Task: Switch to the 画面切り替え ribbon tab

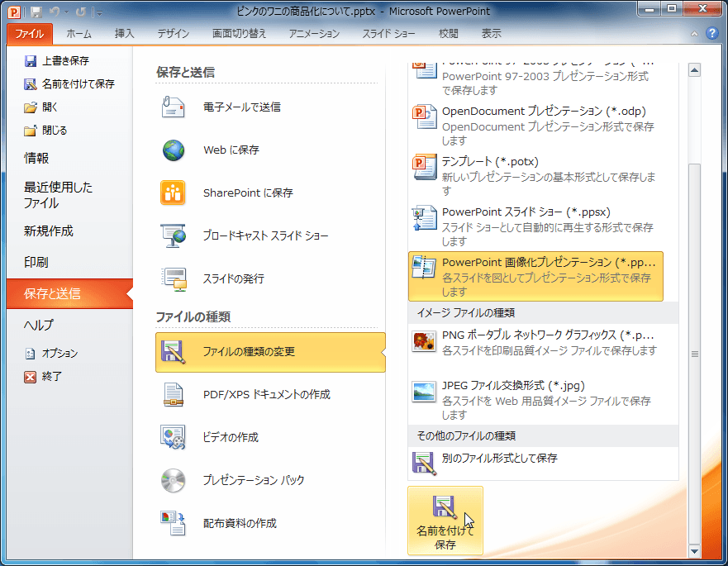Action: [239, 34]
